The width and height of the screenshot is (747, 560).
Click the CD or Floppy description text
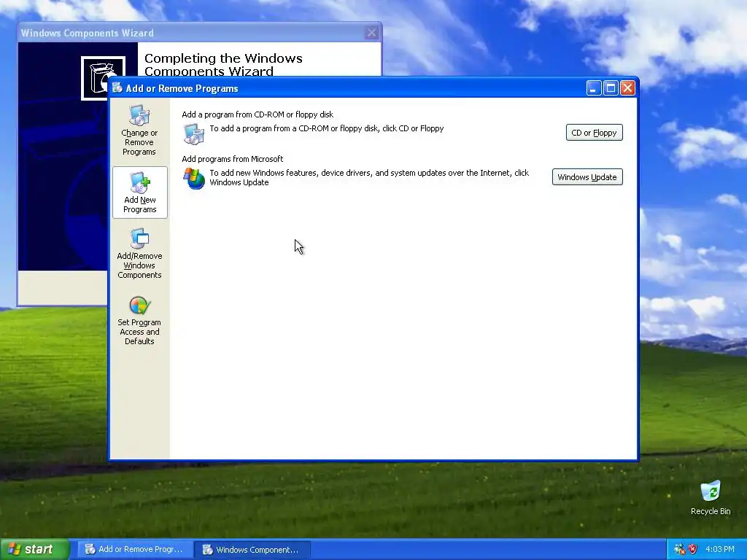(x=327, y=128)
